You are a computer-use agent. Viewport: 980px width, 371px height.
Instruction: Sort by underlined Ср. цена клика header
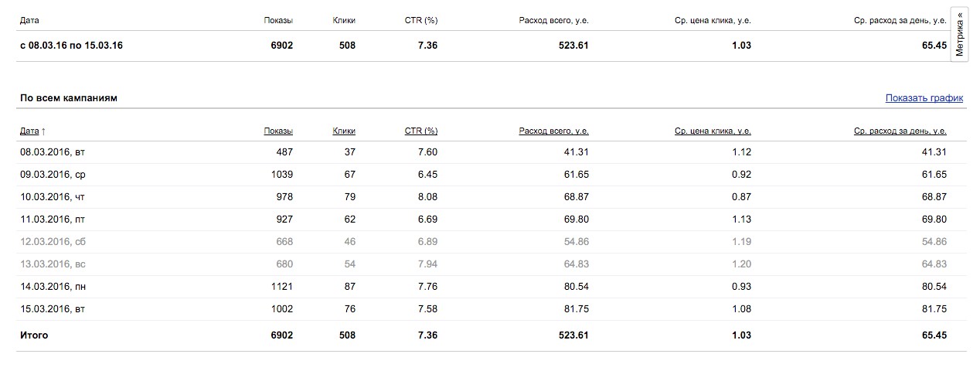point(712,131)
